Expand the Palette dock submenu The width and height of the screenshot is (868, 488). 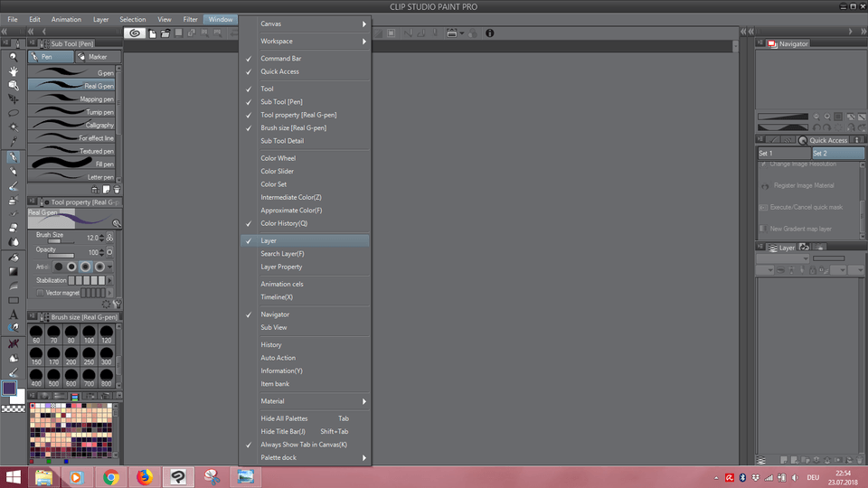305,457
